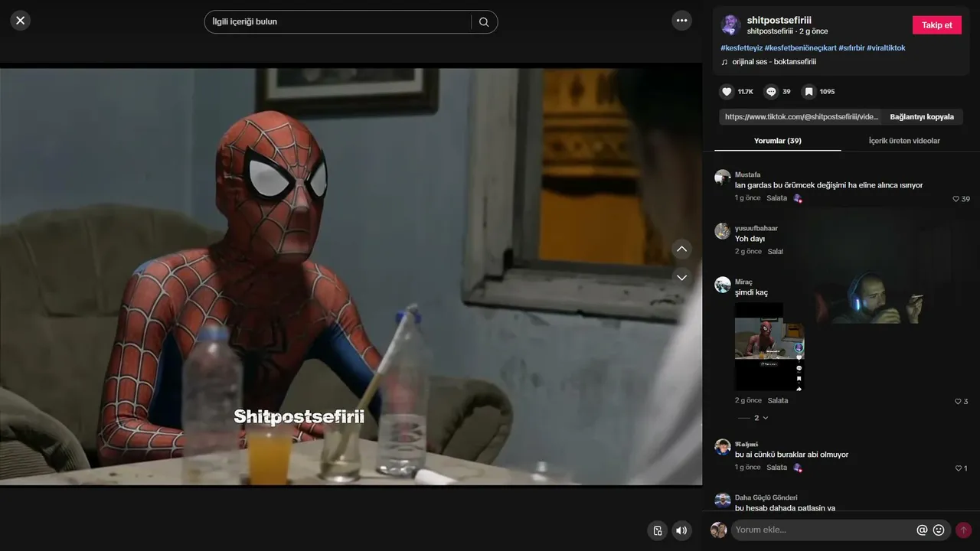This screenshot has width=980, height=551.
Task: Click the shitpostsefiriii username heading
Action: point(779,20)
